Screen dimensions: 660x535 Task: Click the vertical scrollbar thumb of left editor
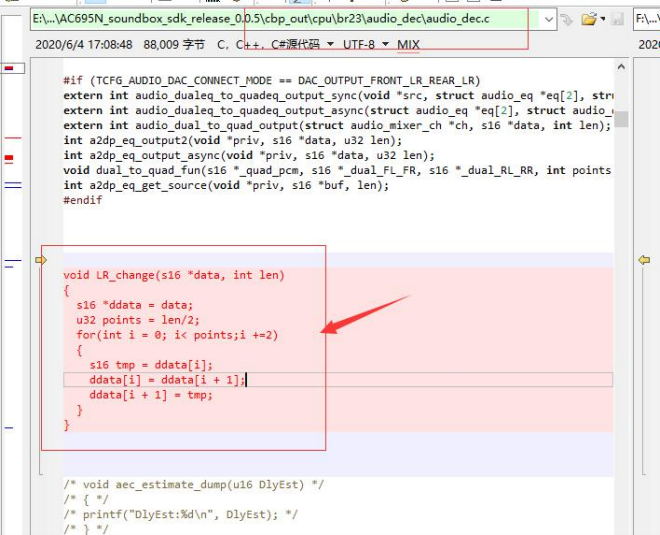pos(621,119)
